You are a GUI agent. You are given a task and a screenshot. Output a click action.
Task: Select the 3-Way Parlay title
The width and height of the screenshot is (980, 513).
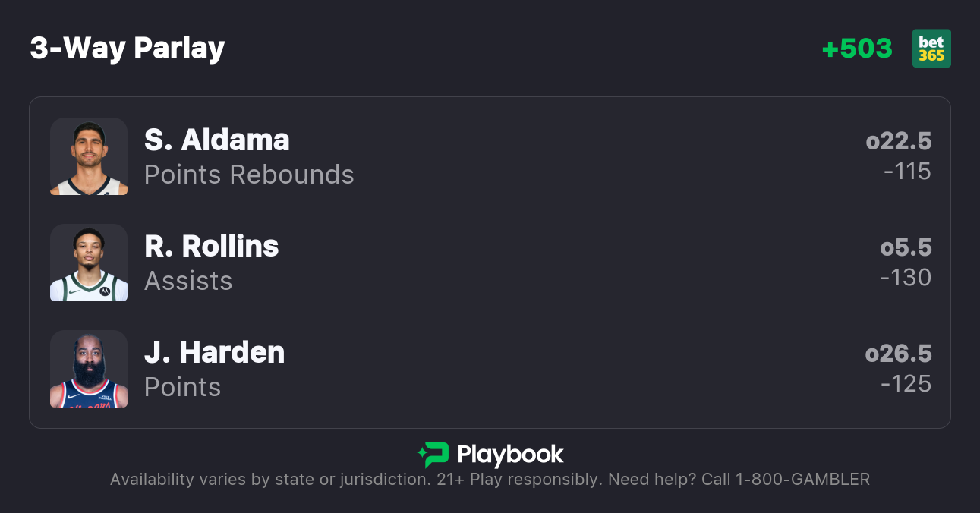click(x=128, y=49)
